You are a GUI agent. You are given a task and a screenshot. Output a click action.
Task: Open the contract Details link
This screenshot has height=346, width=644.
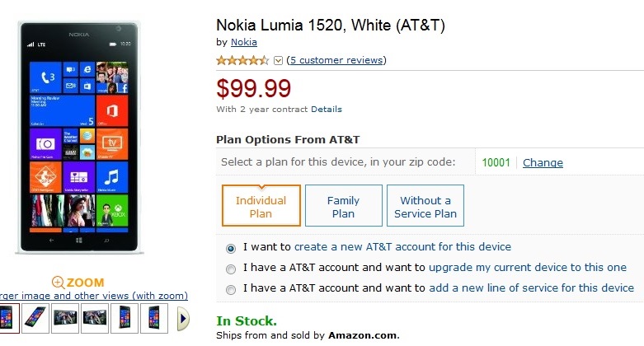326,109
